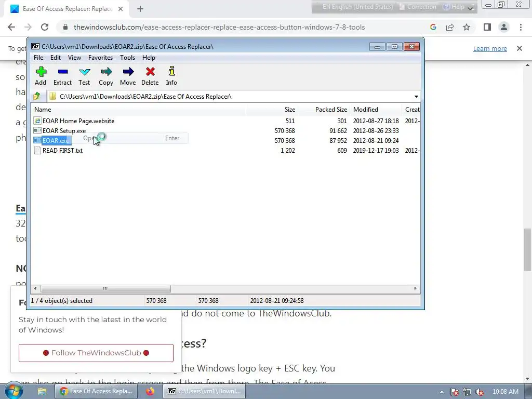The height and width of the screenshot is (399, 532).
Task: Click the Learn more link
Action: [490, 48]
